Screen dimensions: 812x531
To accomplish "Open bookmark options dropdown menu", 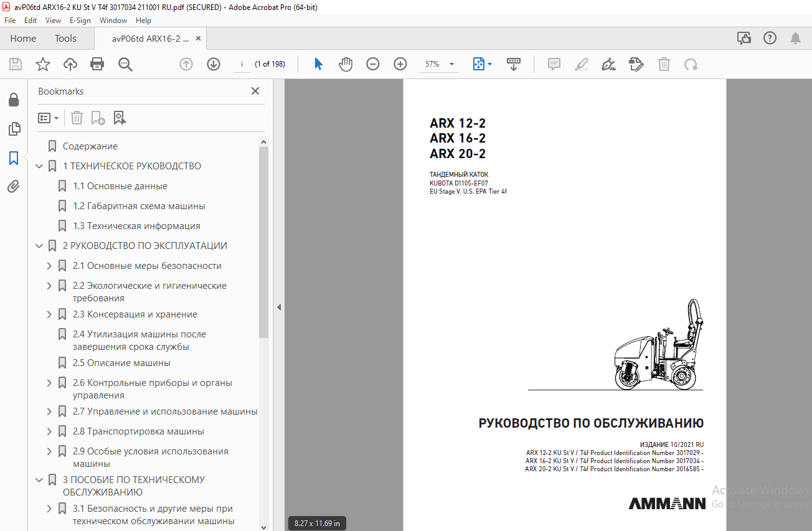I will pos(49,118).
